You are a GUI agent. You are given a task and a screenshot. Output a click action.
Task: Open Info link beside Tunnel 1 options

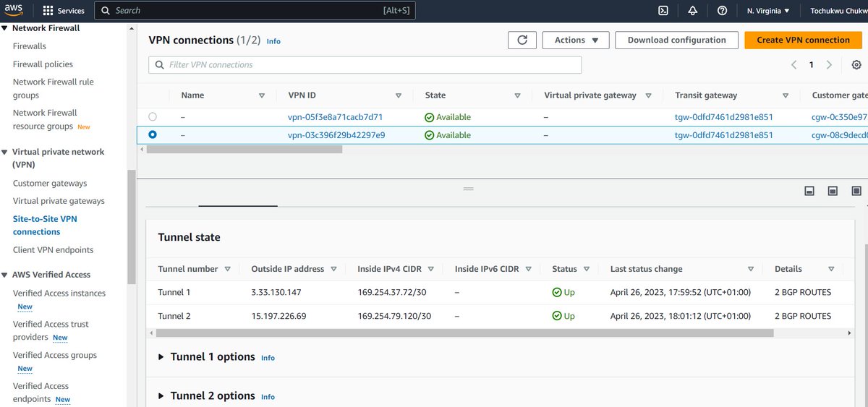pos(268,358)
